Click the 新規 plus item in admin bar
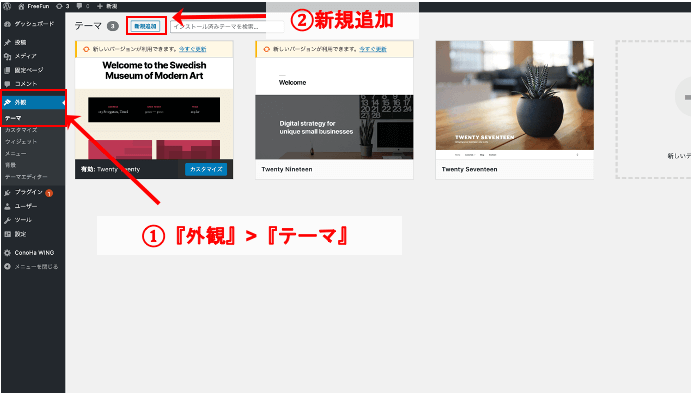 pos(107,6)
